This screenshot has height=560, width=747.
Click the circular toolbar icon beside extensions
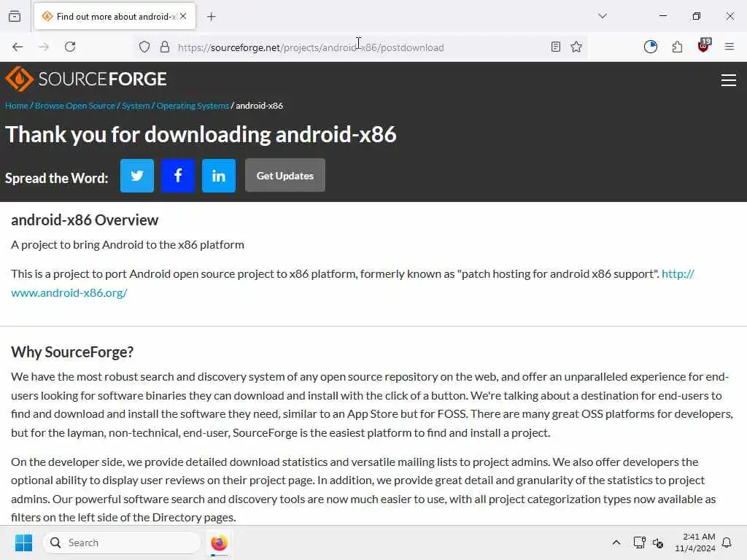(x=650, y=47)
